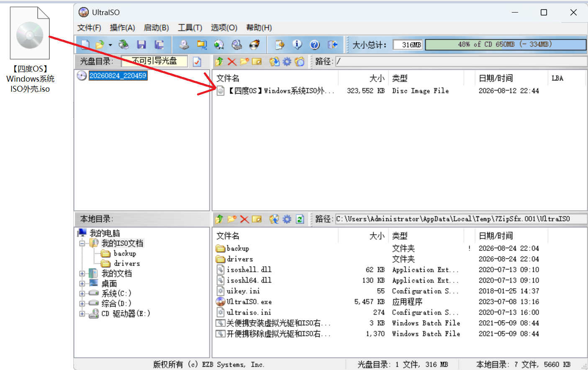Expand the 我的文档 tree node
588x370 pixels.
point(82,274)
